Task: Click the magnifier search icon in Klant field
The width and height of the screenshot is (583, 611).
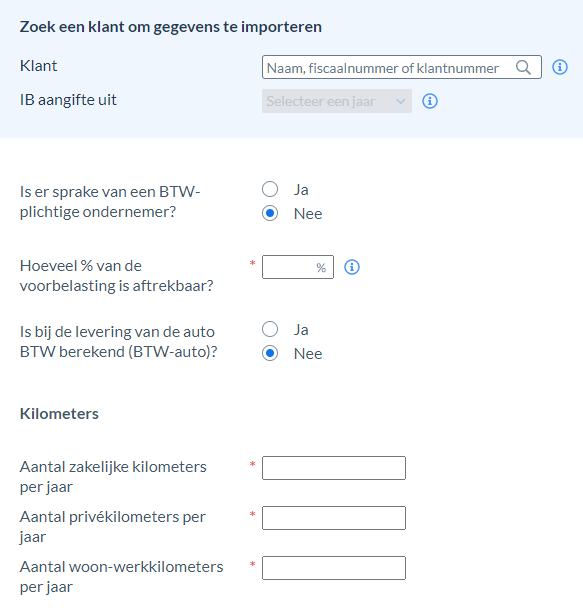Action: click(523, 67)
